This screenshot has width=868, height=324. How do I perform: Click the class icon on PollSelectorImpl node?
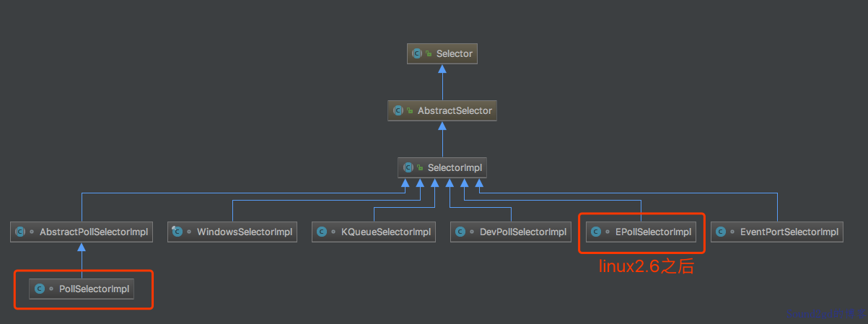point(40,289)
